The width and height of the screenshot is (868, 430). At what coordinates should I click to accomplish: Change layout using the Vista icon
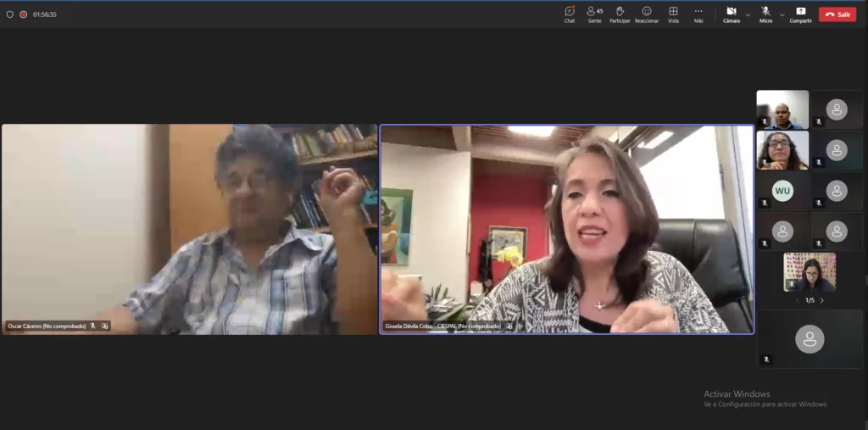tap(673, 14)
